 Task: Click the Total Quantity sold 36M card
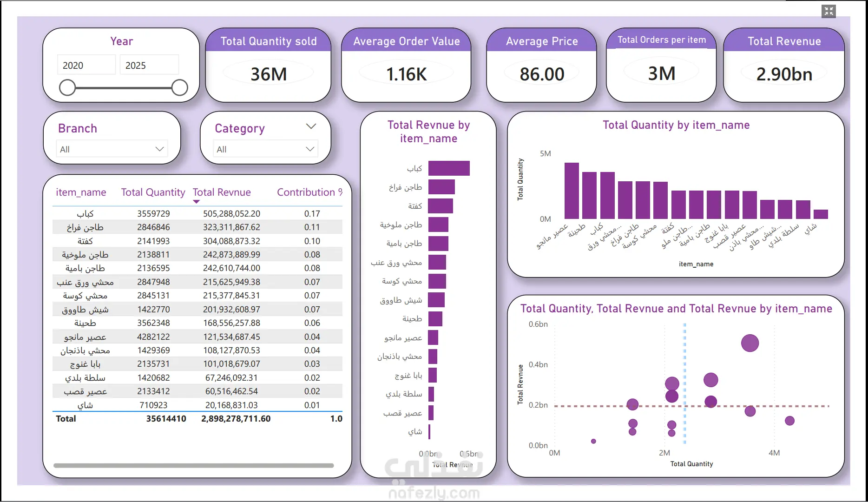[x=269, y=65]
